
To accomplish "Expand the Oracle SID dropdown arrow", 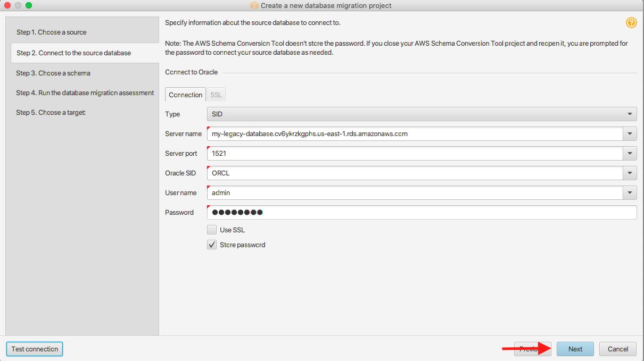I will point(630,173).
